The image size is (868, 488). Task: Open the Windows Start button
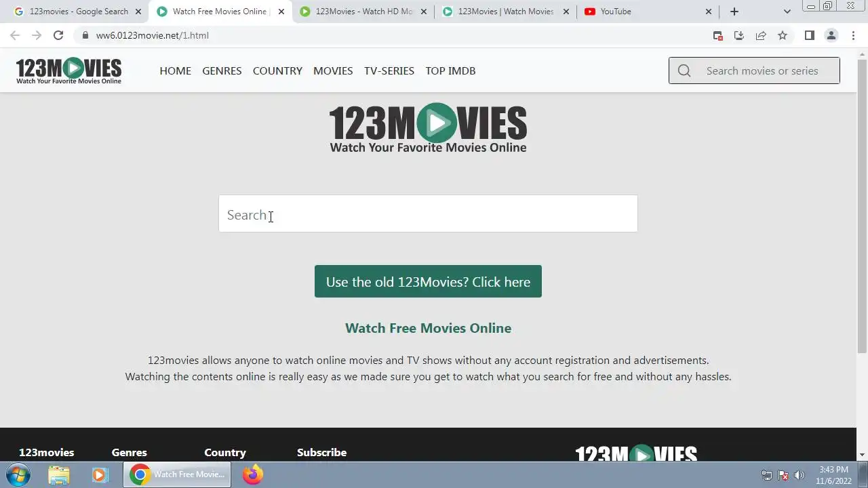click(18, 474)
